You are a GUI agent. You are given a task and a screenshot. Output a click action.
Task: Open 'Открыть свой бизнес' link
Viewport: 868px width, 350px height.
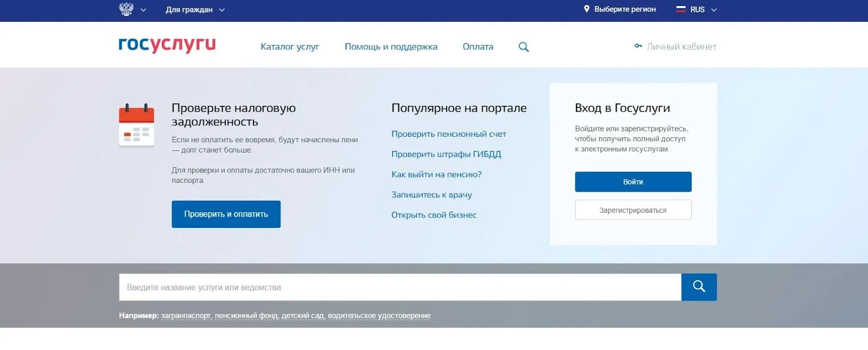[x=434, y=215]
